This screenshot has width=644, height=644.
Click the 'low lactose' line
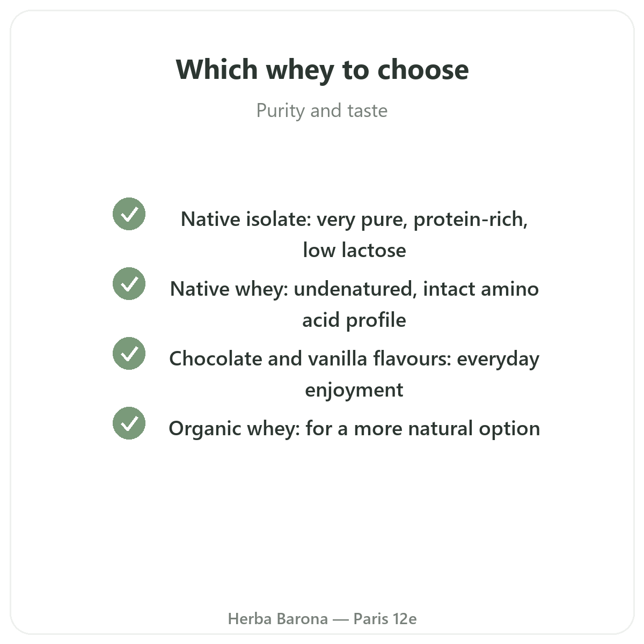click(x=354, y=250)
